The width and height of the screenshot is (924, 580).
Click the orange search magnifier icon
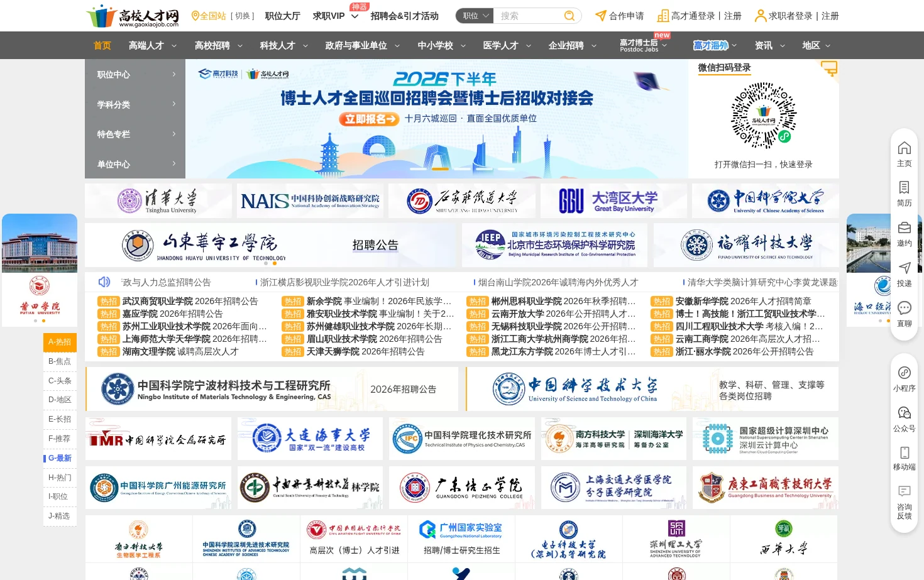point(569,16)
